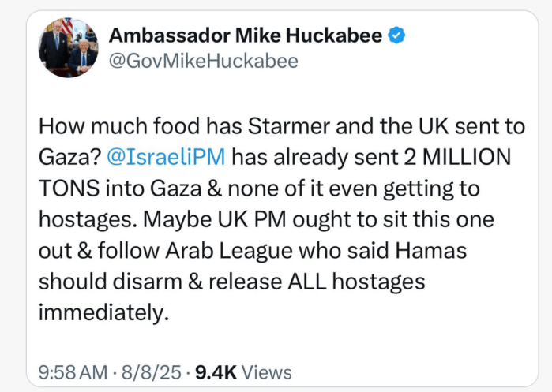Click the final word immediately
Viewport: 552px width, 392px height.
pyautogui.click(x=103, y=312)
